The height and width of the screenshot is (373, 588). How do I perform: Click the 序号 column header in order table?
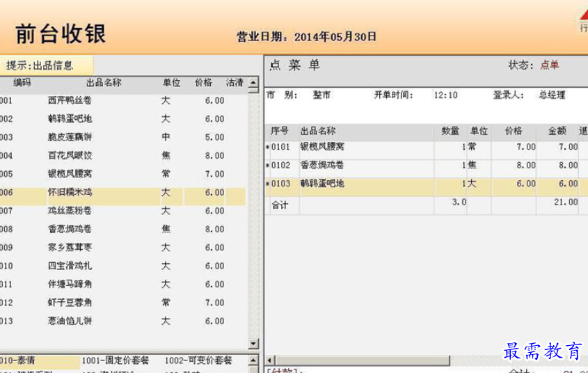point(279,131)
